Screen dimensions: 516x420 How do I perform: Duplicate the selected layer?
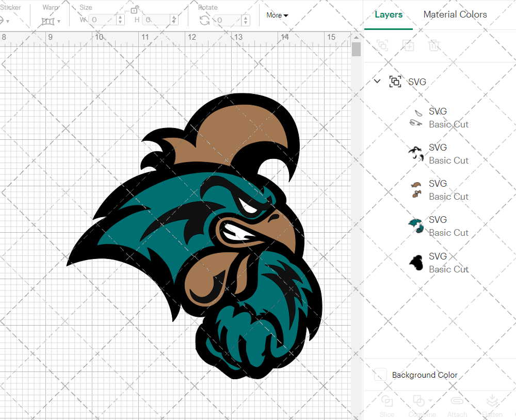[x=408, y=45]
